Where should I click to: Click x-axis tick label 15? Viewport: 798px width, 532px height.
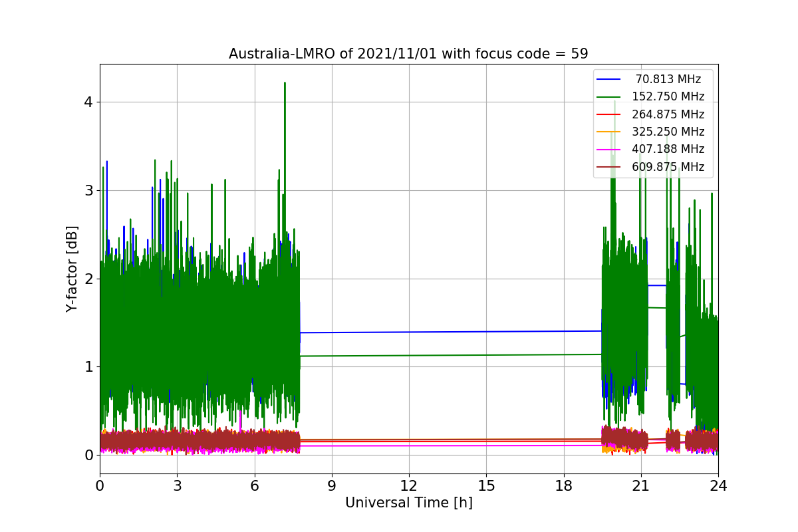pyautogui.click(x=486, y=486)
